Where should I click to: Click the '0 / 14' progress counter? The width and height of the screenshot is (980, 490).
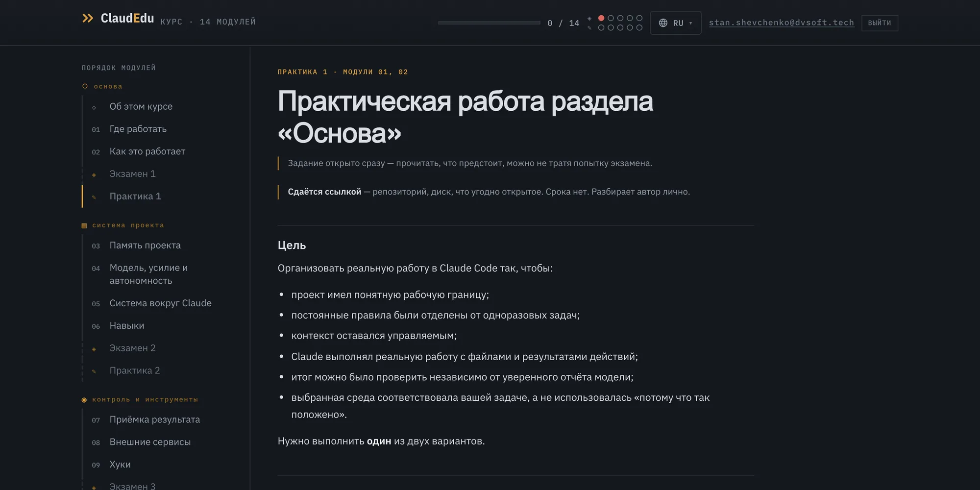[x=563, y=23]
